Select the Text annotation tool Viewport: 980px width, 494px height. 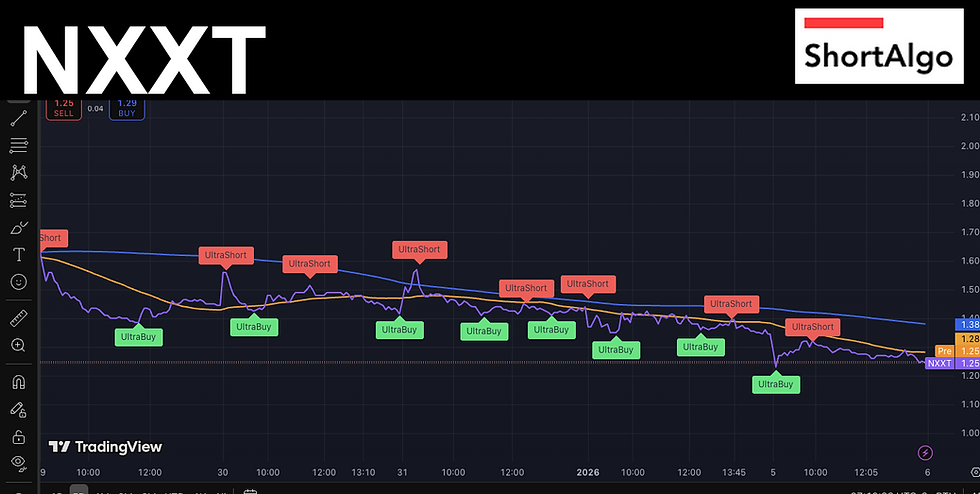click(x=19, y=255)
